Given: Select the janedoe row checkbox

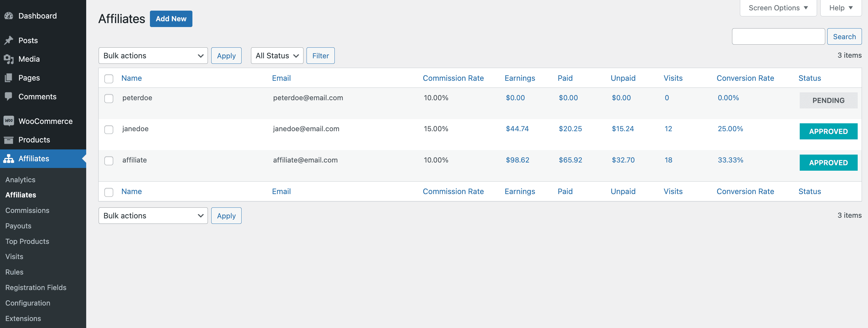Looking at the screenshot, I should [109, 129].
